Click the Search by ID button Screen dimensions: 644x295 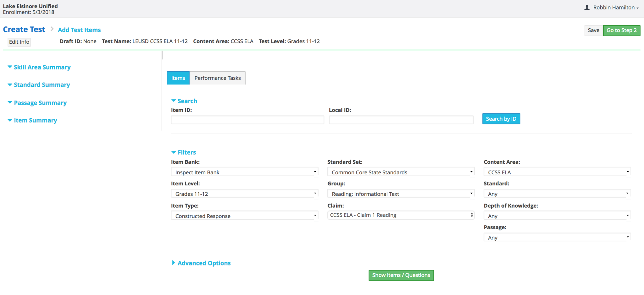tap(501, 119)
